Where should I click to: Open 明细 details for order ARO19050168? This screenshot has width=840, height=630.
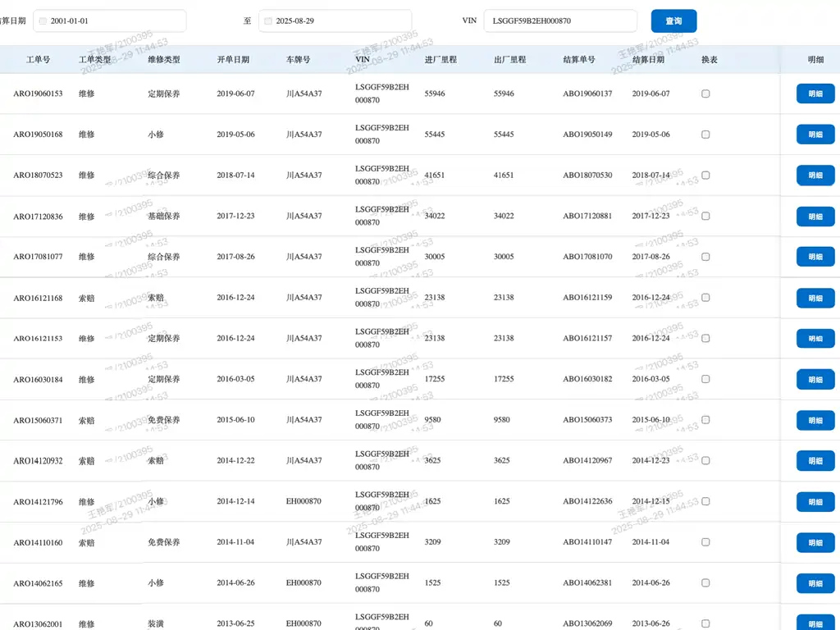pos(815,135)
